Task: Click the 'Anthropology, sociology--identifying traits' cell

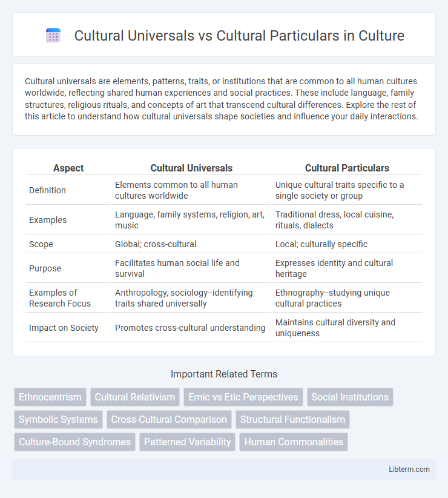Action: click(x=191, y=298)
